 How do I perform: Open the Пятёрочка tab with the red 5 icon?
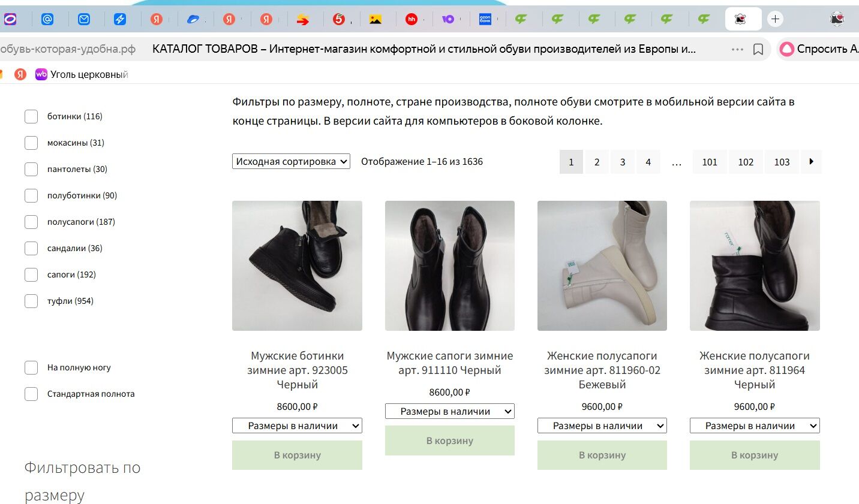pos(339,19)
